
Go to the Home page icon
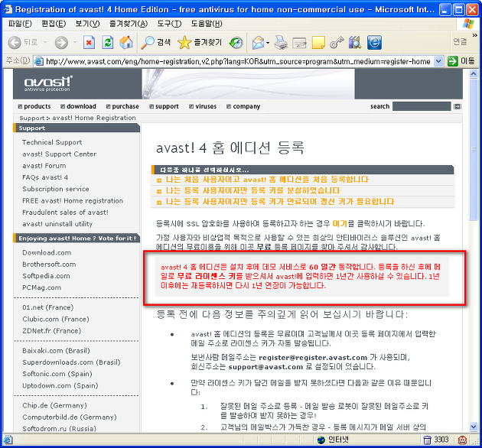pos(126,42)
